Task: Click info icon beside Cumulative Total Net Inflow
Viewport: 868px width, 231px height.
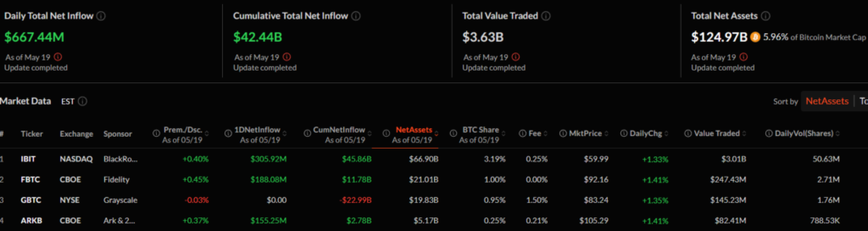Action: tap(356, 16)
